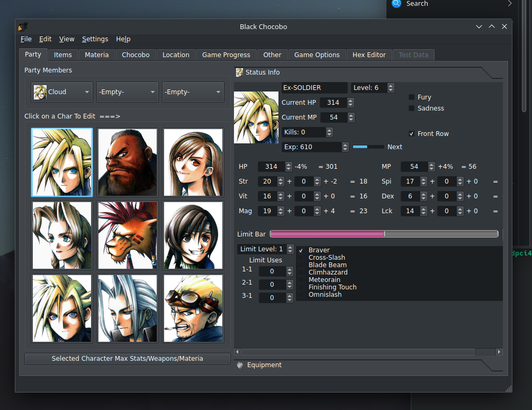
Task: Click Limit Uses 2-1 spinner arrows
Action: [290, 285]
